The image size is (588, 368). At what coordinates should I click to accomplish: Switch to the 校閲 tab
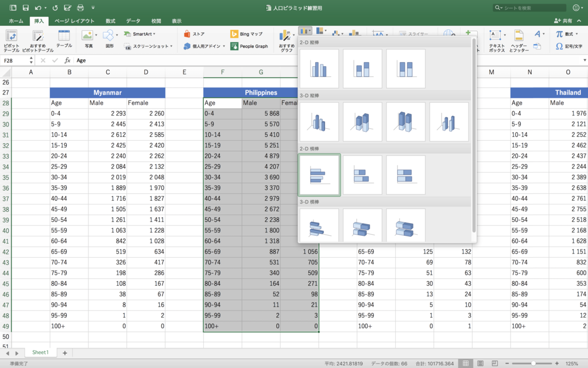(156, 21)
